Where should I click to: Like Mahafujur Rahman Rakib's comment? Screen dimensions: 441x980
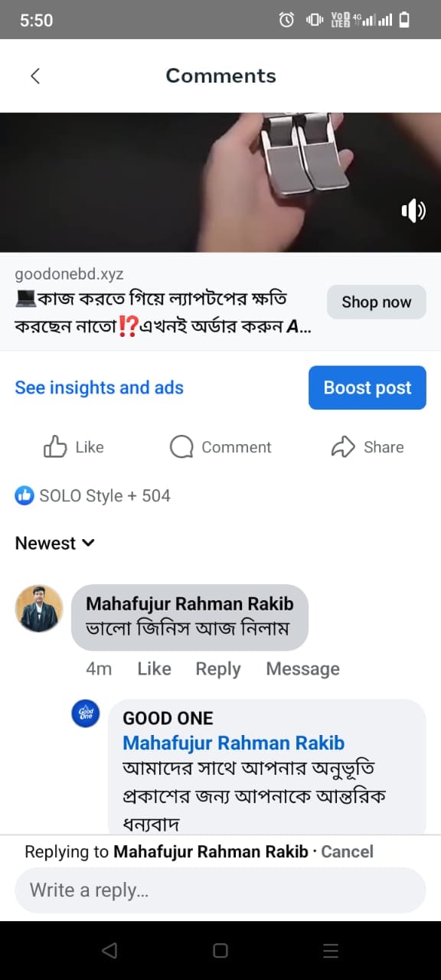(x=154, y=668)
